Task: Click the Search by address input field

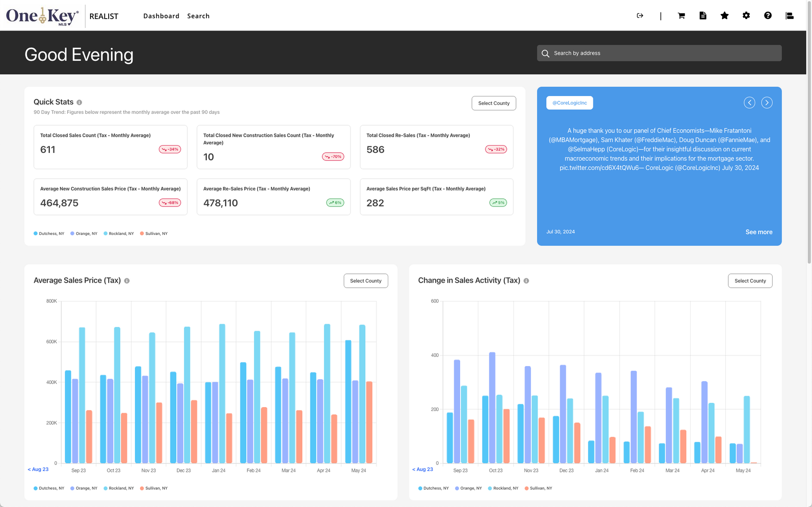Action: point(658,53)
